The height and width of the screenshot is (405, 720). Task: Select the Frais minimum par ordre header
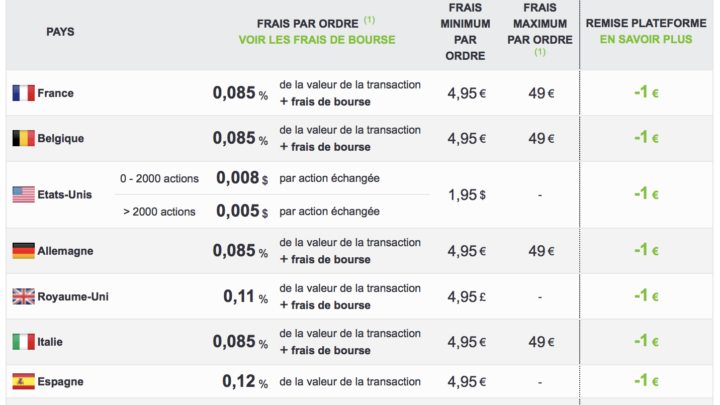coord(465,32)
